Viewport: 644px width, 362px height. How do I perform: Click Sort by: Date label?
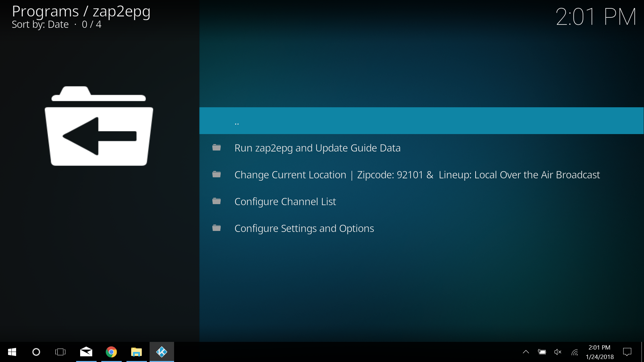tap(40, 24)
